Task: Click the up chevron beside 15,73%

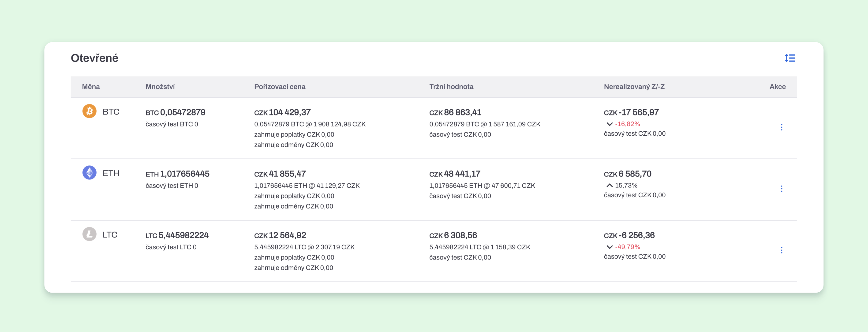Action: coord(609,186)
